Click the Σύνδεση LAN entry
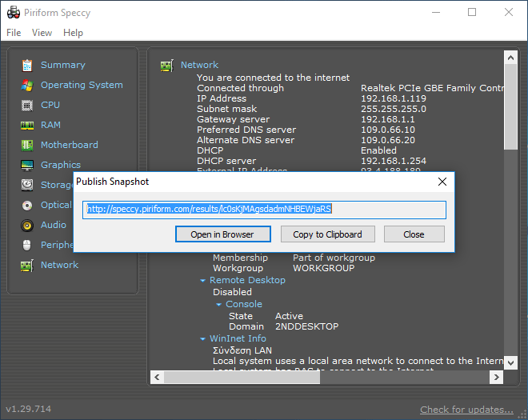This screenshot has width=528, height=420. tap(242, 350)
